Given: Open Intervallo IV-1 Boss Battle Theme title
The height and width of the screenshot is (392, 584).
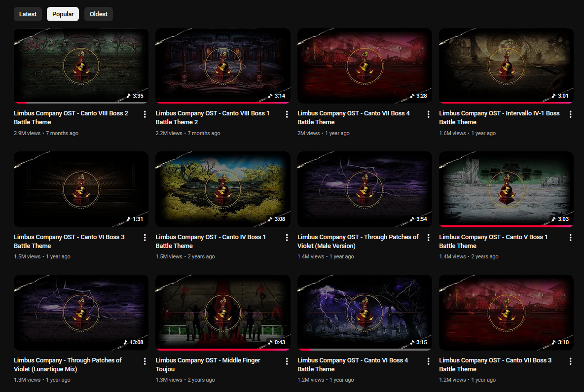Looking at the screenshot, I should click(499, 118).
